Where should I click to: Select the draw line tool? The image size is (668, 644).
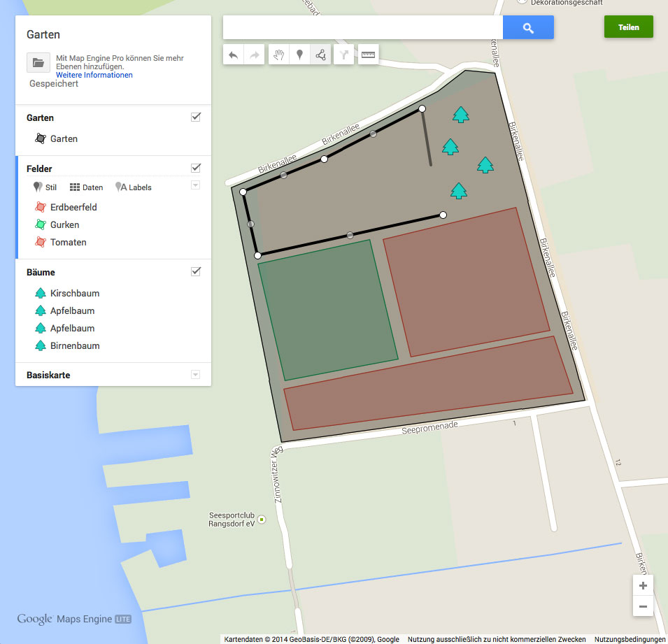320,55
